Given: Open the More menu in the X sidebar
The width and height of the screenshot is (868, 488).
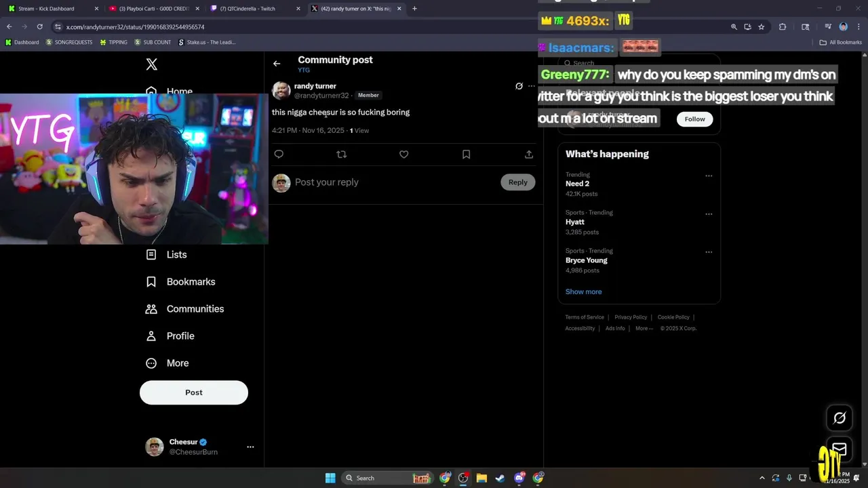Looking at the screenshot, I should 167,363.
